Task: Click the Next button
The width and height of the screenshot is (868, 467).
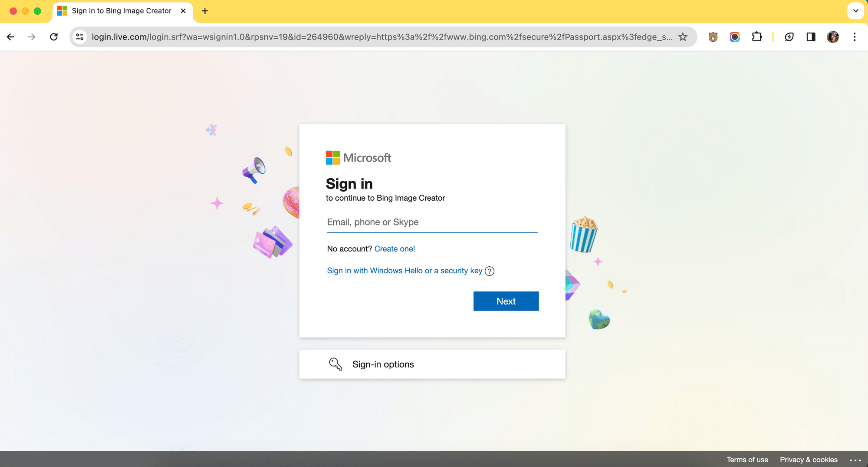Action: [506, 301]
